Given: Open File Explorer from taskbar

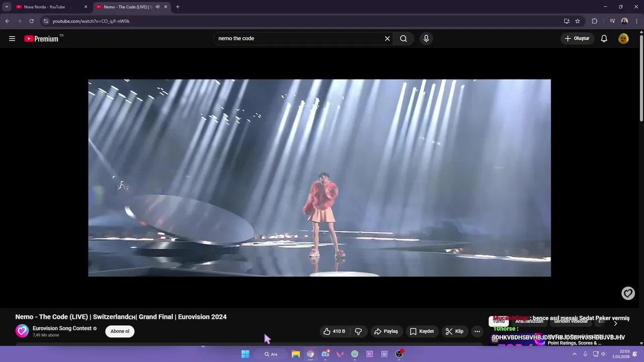Looking at the screenshot, I should tap(296, 354).
